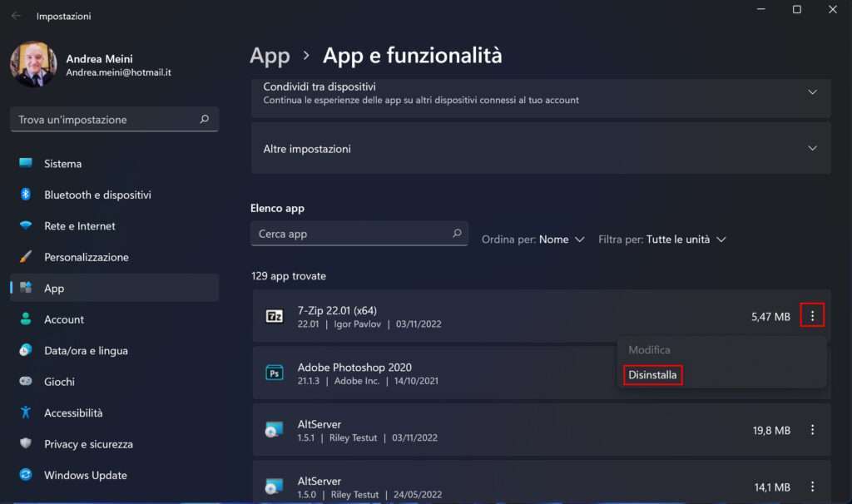Viewport: 852px width, 504px height.
Task: Open Bluetooth e dispositivi category
Action: (x=115, y=195)
